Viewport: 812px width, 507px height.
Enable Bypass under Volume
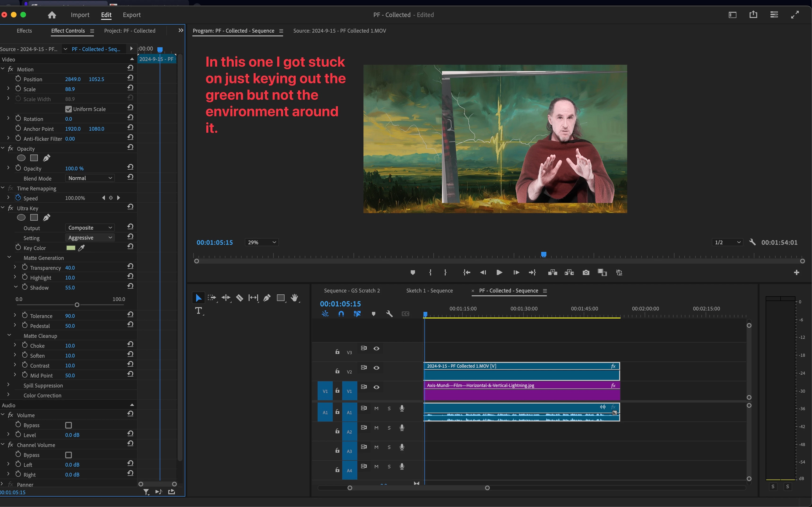click(69, 425)
